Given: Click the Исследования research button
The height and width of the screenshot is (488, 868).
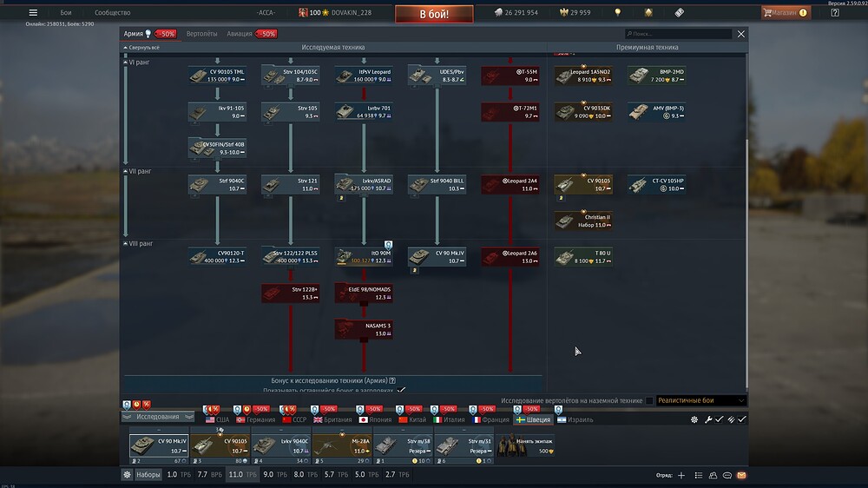Looking at the screenshot, I should [x=158, y=417].
